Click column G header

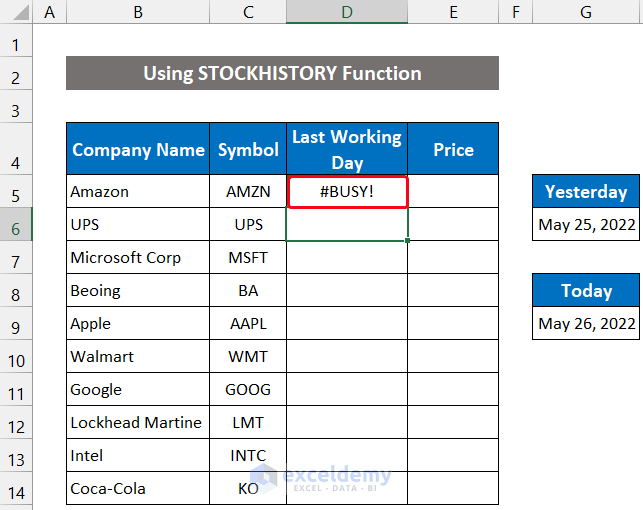click(x=586, y=12)
